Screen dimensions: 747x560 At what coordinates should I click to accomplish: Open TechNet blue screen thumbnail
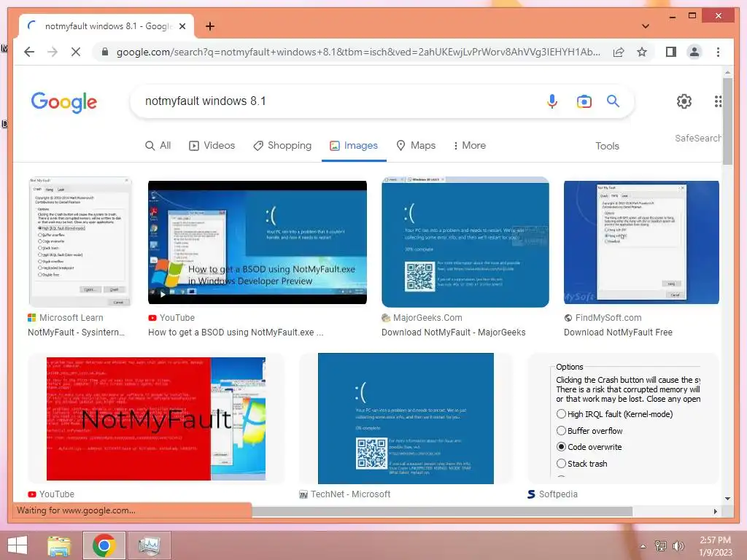(406, 419)
